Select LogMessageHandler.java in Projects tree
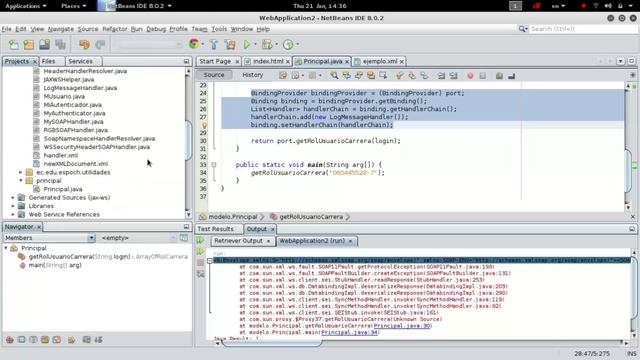The width and height of the screenshot is (640, 360). tap(80, 88)
